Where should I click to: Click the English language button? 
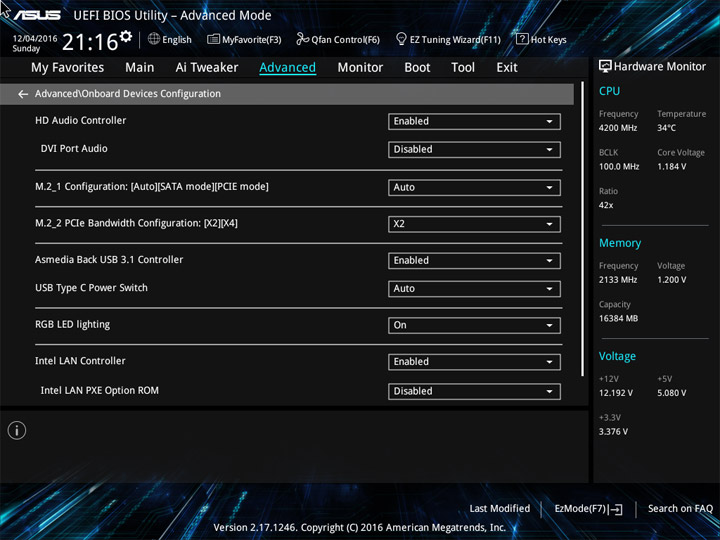click(x=170, y=39)
